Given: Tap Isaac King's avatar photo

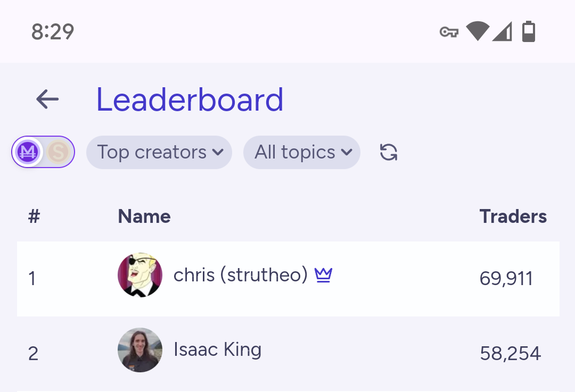Looking at the screenshot, I should tap(140, 350).
